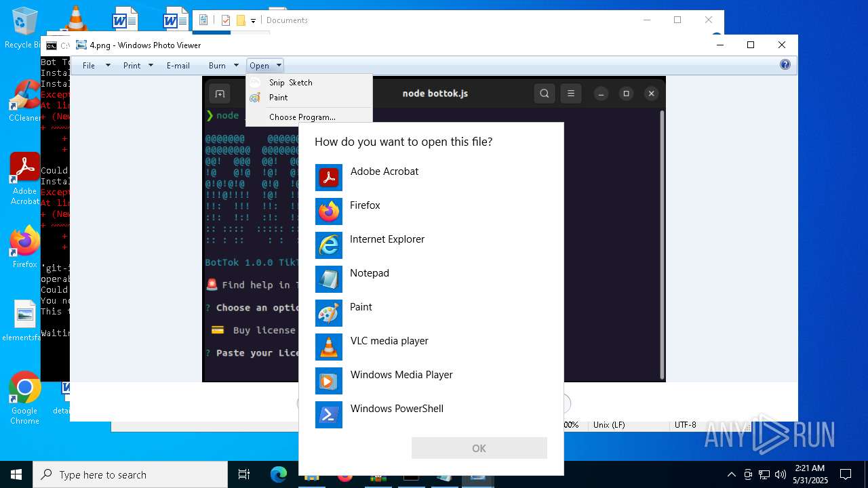This screenshot has width=868, height=488.
Task: Choose Firefox to open the file
Action: (431, 211)
